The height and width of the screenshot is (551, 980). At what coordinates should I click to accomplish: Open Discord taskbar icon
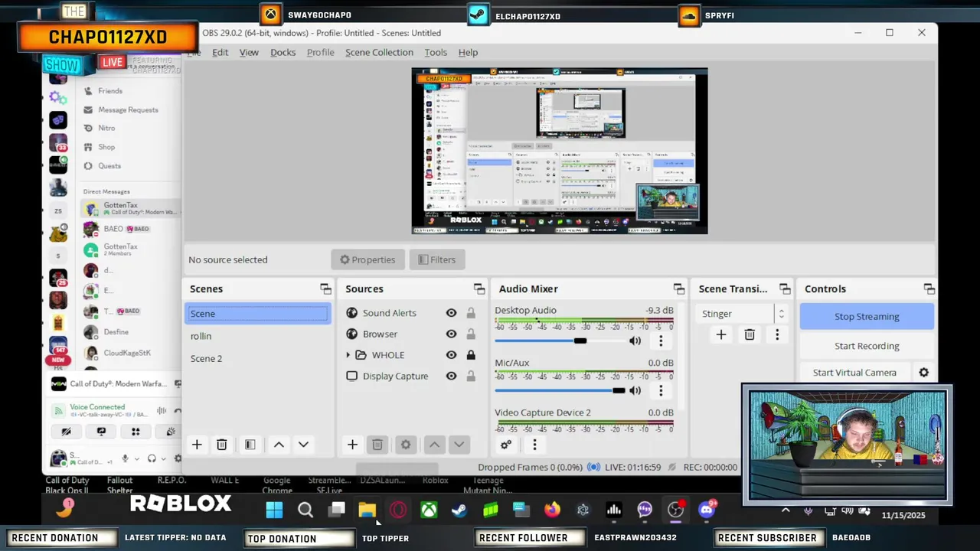707,510
